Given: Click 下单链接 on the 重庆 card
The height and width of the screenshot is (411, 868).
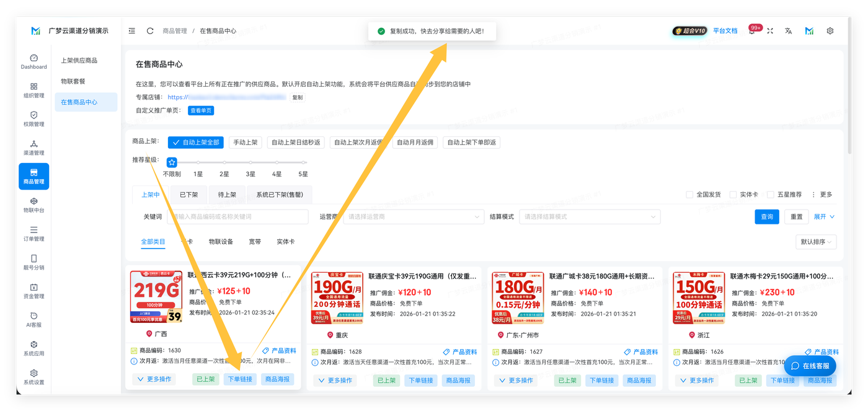Looking at the screenshot, I should tap(421, 381).
